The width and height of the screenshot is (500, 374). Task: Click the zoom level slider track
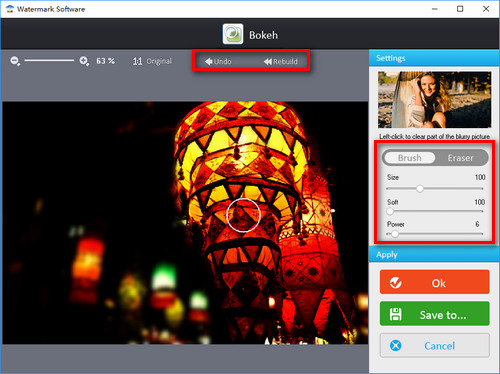click(49, 61)
